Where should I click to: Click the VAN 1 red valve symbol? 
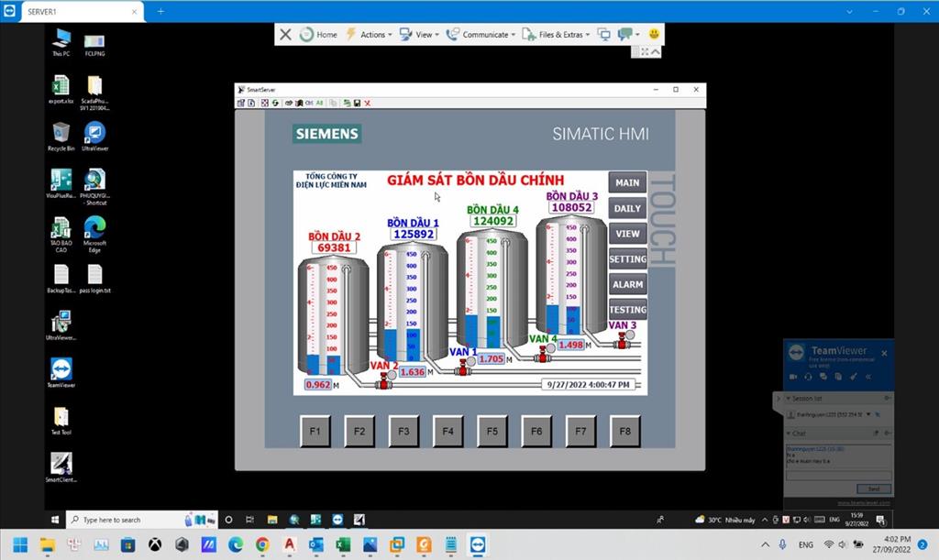coord(462,367)
